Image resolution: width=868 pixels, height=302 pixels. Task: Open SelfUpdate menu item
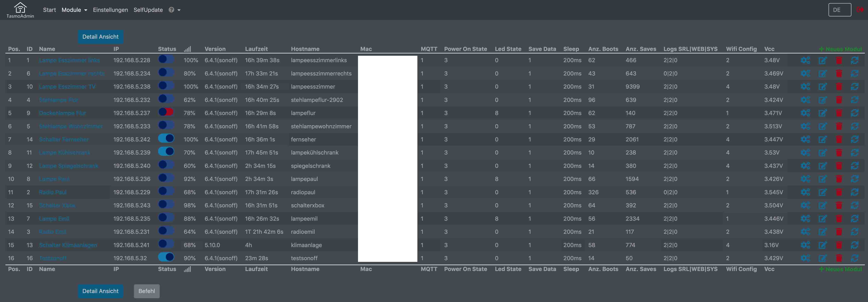click(148, 10)
